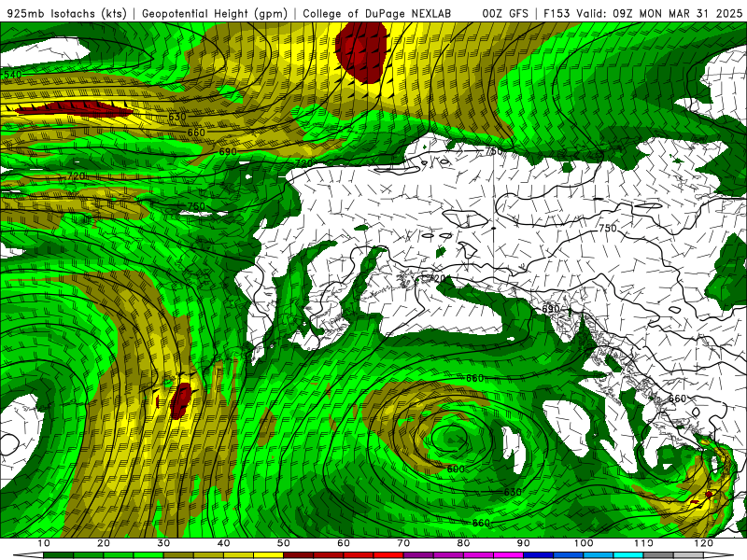
Task: Click the legend label '50'
Action: tap(284, 543)
